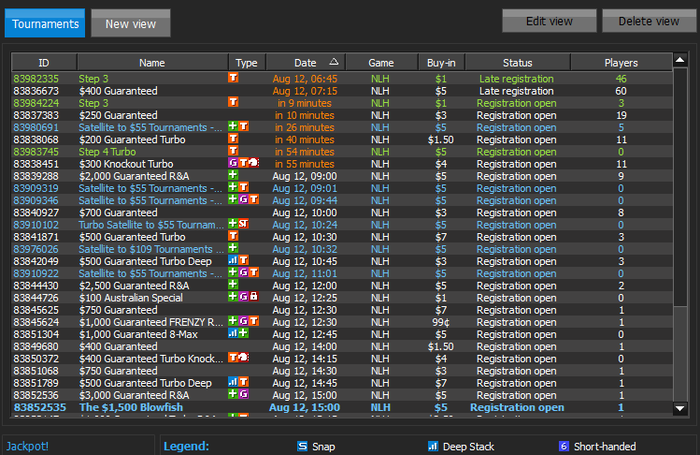Image resolution: width=700 pixels, height=455 pixels.
Task: Click the Snap legend icon
Action: [x=302, y=446]
